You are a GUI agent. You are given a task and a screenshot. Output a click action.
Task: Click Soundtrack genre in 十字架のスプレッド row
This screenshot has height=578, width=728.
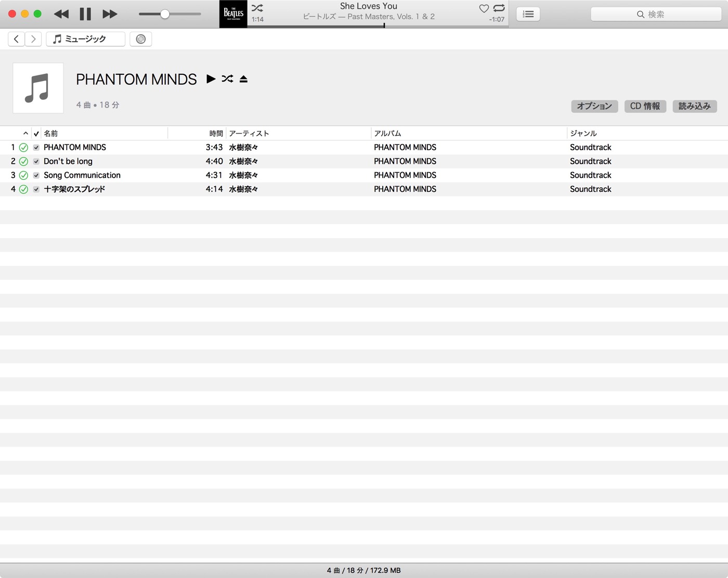tap(591, 189)
